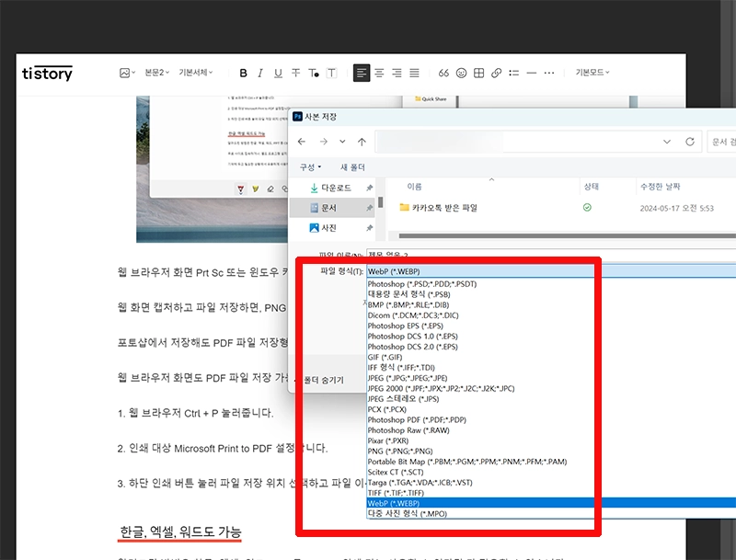Image resolution: width=736 pixels, height=560 pixels.
Task: Open the image insert dropdown in tistory toolbar
Action: tap(127, 73)
